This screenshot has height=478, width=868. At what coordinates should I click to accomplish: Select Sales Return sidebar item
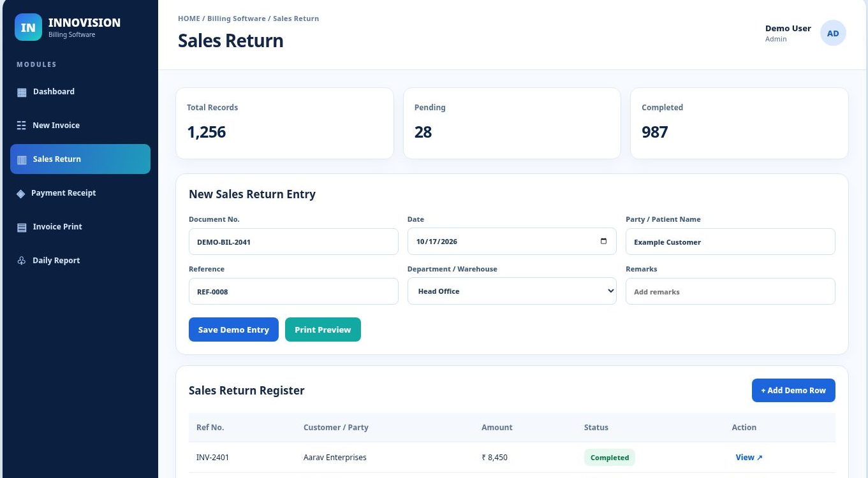(x=80, y=159)
